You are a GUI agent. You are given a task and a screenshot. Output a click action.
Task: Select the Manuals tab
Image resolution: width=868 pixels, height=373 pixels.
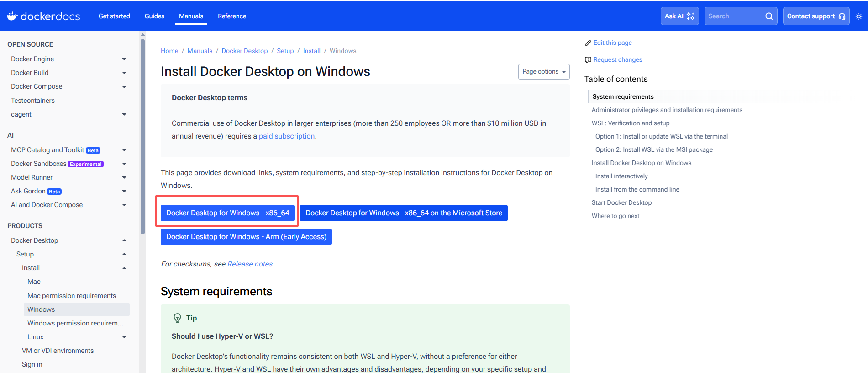[191, 16]
